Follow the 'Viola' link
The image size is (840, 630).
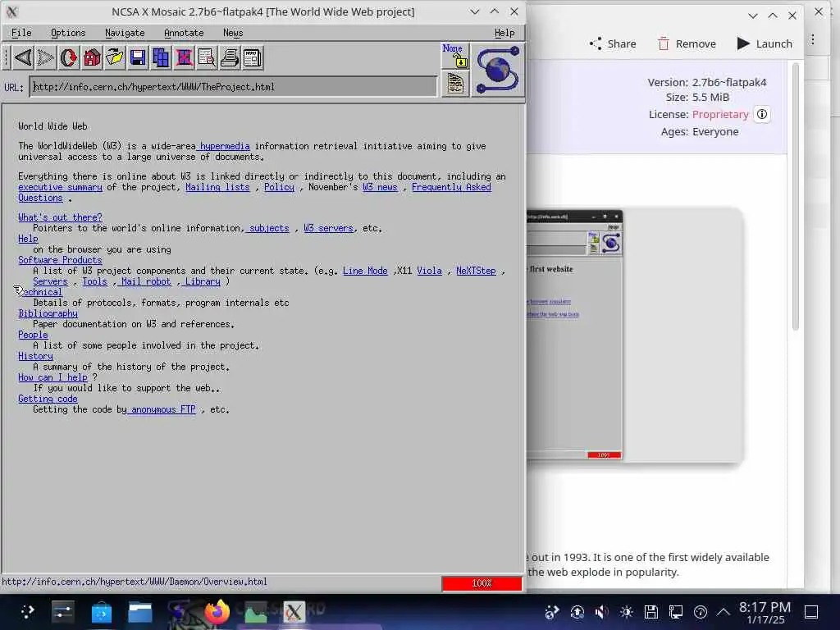click(429, 271)
